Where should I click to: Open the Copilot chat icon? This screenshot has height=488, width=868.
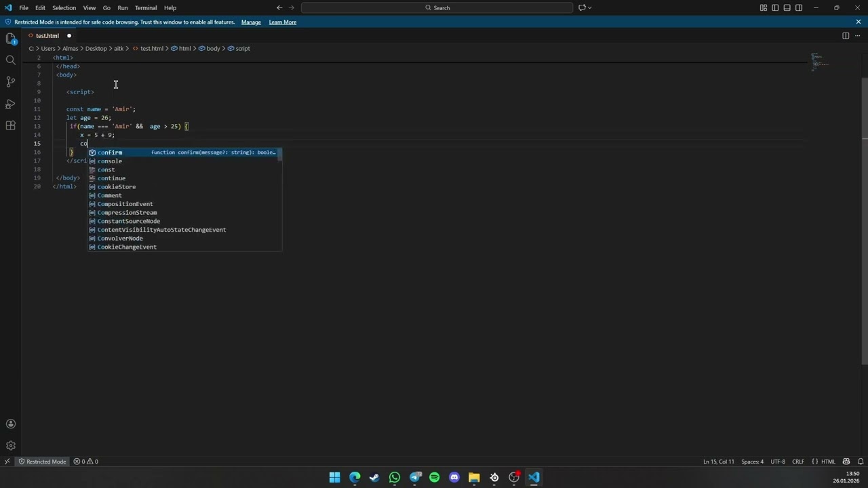tap(581, 7)
